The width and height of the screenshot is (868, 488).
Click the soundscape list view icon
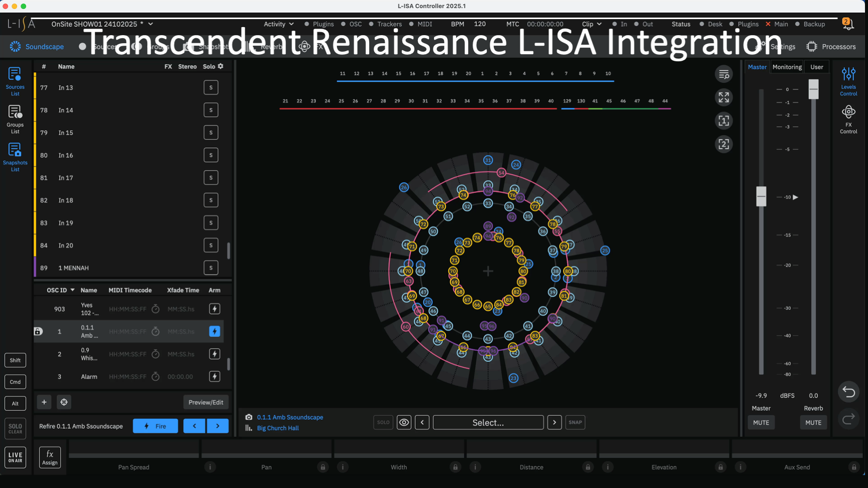(724, 74)
